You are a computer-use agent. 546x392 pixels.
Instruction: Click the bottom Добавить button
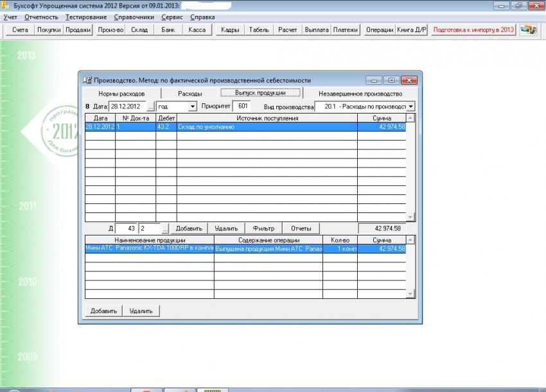click(x=103, y=311)
